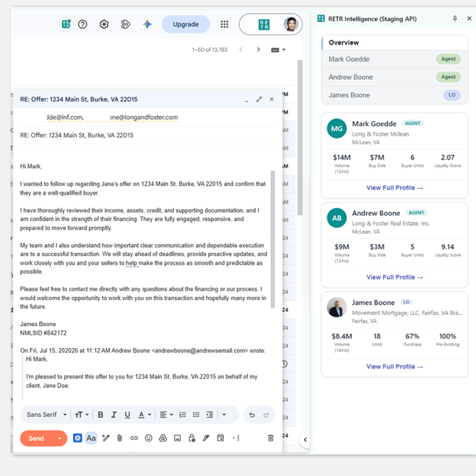This screenshot has height=476, width=476.
Task: Click Help me write pencil icon
Action: [x=106, y=438]
